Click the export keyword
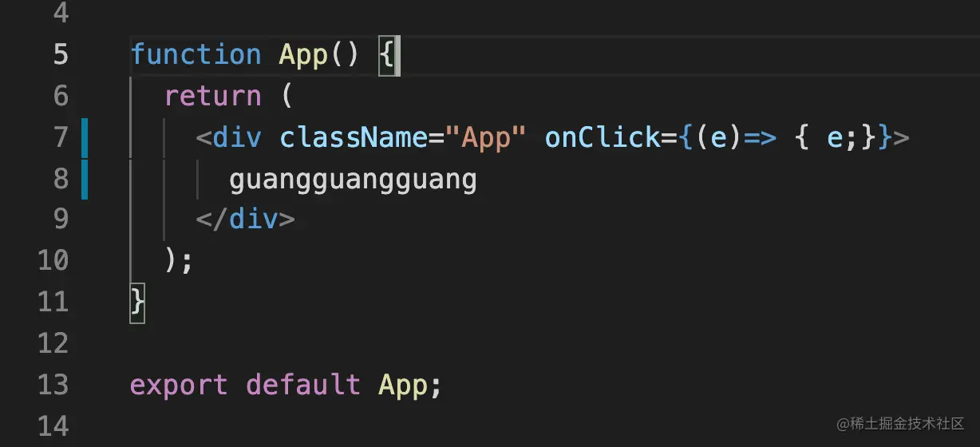980x447 pixels. 179,386
